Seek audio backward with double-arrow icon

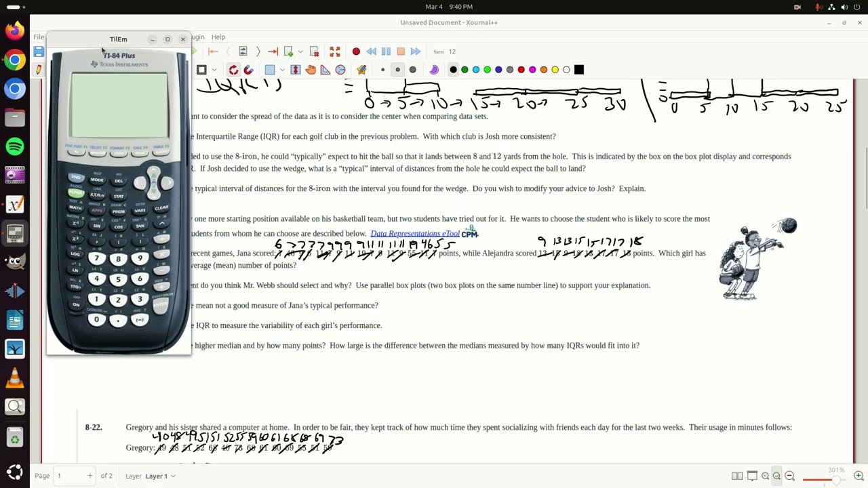tap(371, 52)
